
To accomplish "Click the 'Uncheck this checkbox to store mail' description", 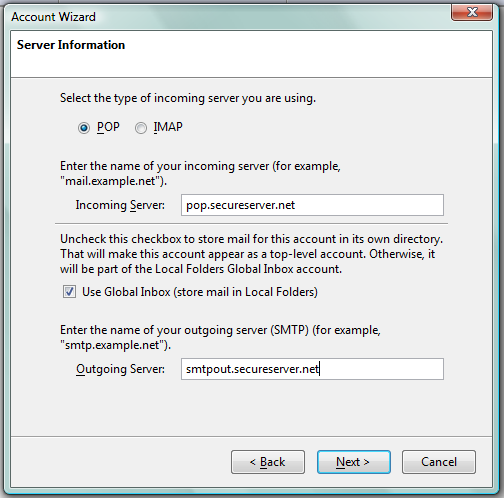I will click(251, 254).
